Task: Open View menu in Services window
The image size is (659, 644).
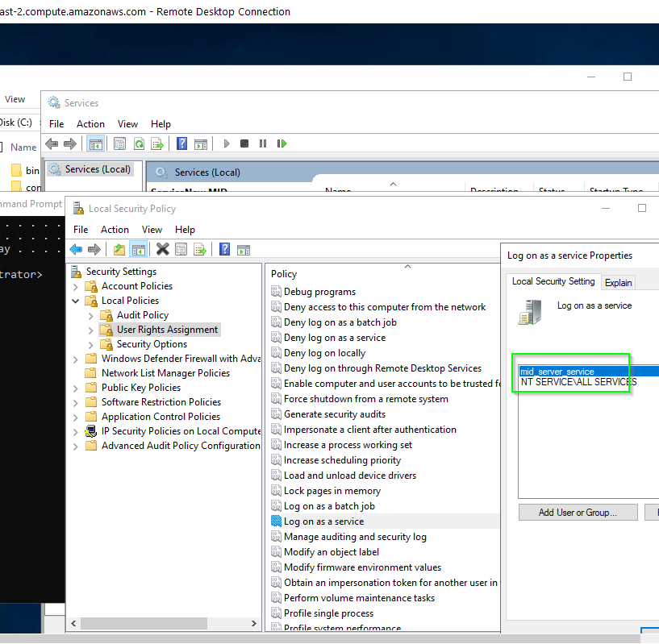Action: pyautogui.click(x=127, y=124)
